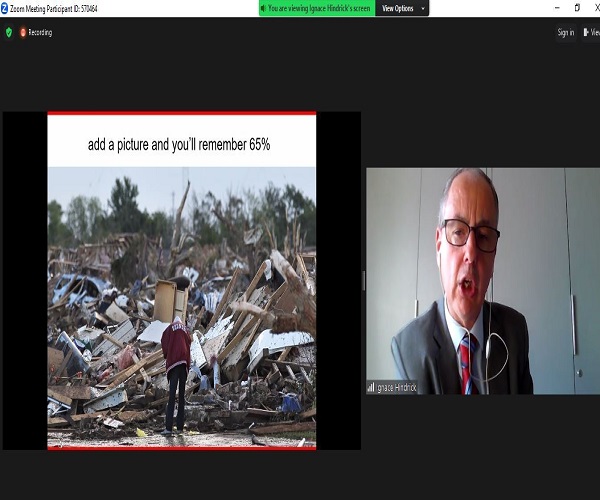Minimize the Zoom meeting window

pyautogui.click(x=557, y=8)
